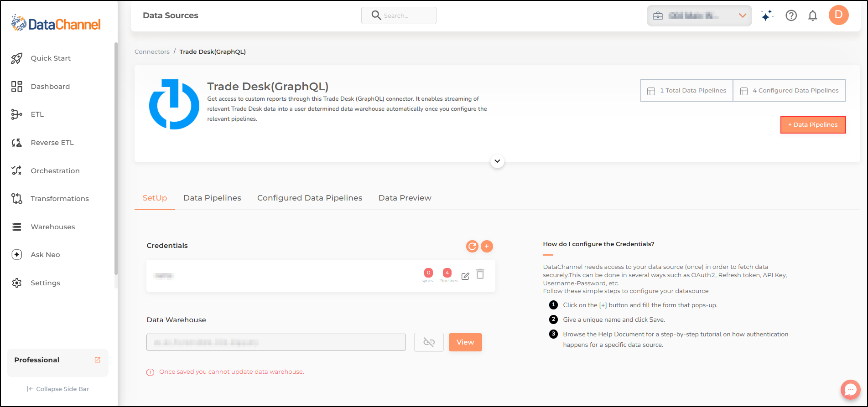The image size is (868, 407).
Task: Click 4 Configured Data Pipelines box
Action: click(789, 91)
